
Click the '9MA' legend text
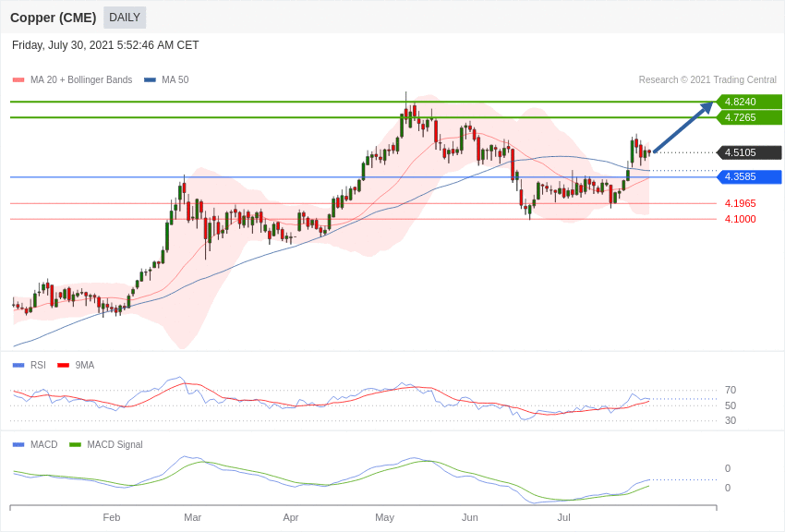pos(85,366)
